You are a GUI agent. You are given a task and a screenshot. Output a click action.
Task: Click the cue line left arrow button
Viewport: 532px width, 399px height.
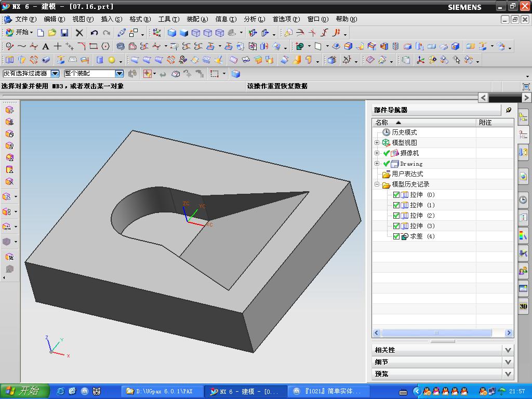tap(483, 98)
